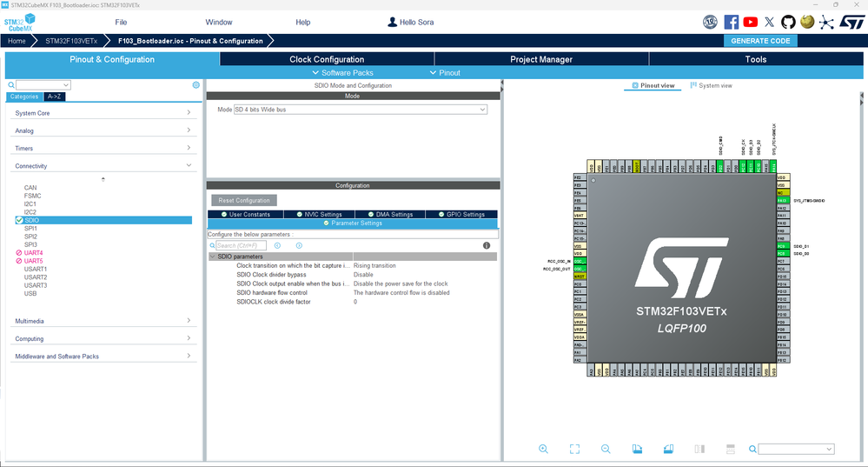Screen dimensions: 868x467
Task: Click the parameter search magnifier icon
Action: (212, 245)
